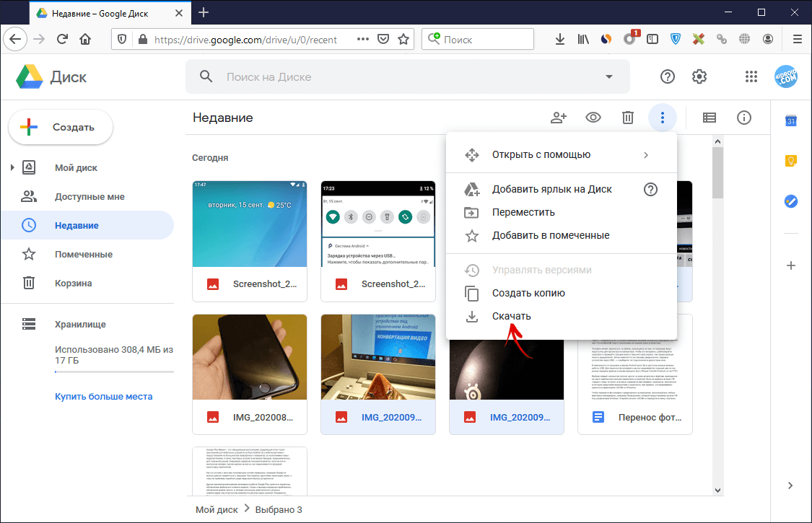
Task: Expand the My Drive folder tree
Action: [x=12, y=168]
